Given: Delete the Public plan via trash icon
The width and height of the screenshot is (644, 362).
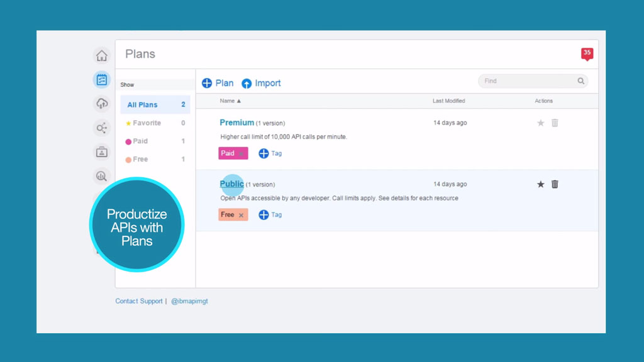Looking at the screenshot, I should click(555, 184).
